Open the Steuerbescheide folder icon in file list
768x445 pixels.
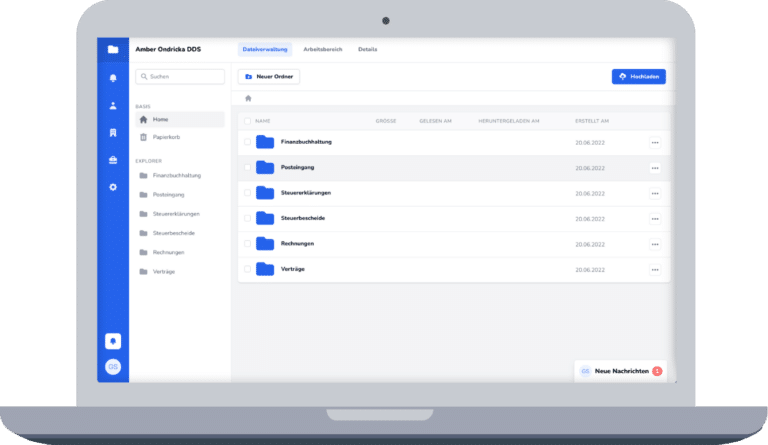pos(265,218)
